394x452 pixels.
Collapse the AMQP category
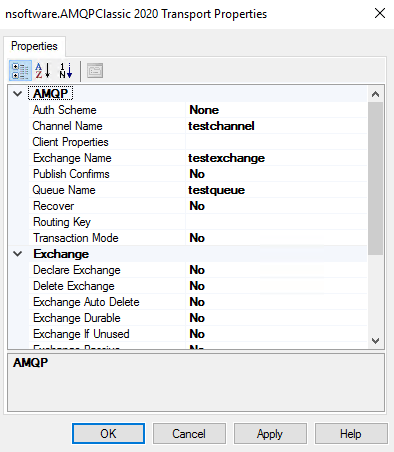click(x=17, y=94)
